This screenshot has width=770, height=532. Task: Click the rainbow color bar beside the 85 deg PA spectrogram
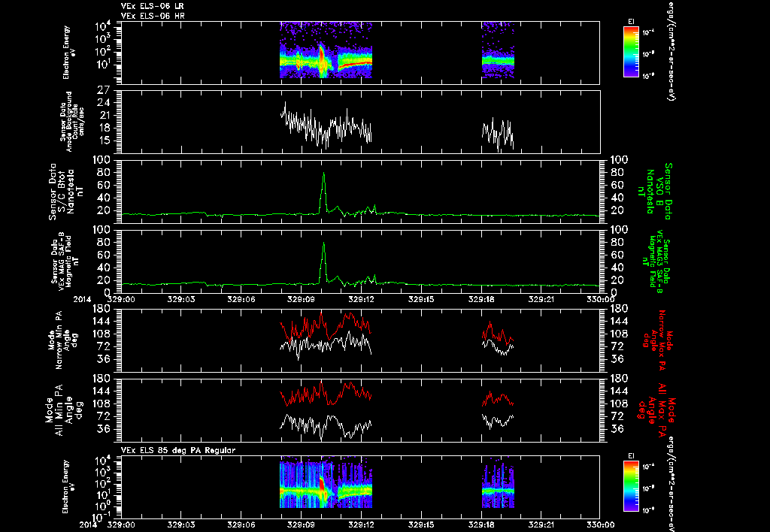click(631, 486)
